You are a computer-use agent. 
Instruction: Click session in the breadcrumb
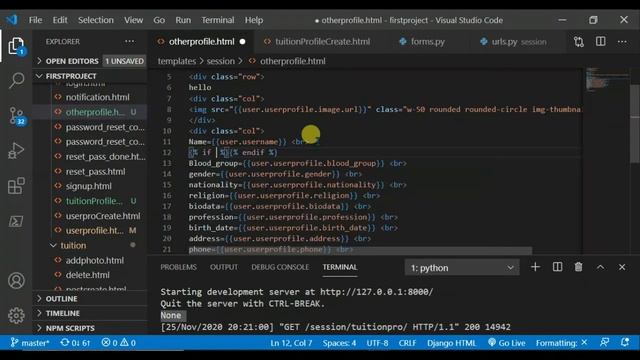[x=220, y=61]
